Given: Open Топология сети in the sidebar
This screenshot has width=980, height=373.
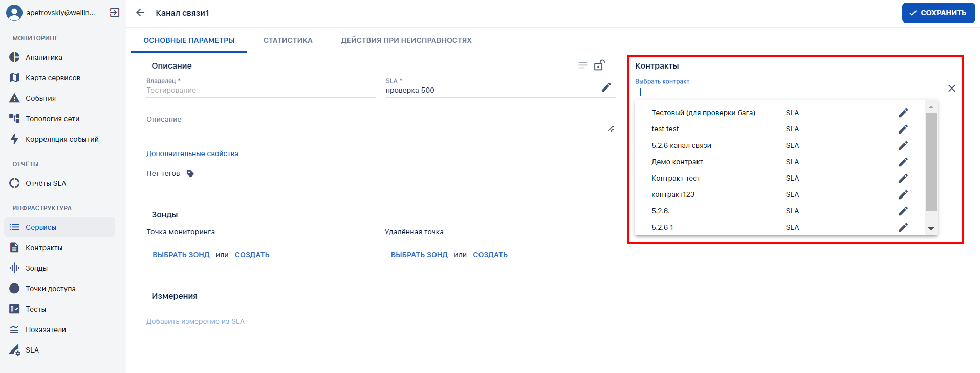Looking at the screenshot, I should pos(59,119).
